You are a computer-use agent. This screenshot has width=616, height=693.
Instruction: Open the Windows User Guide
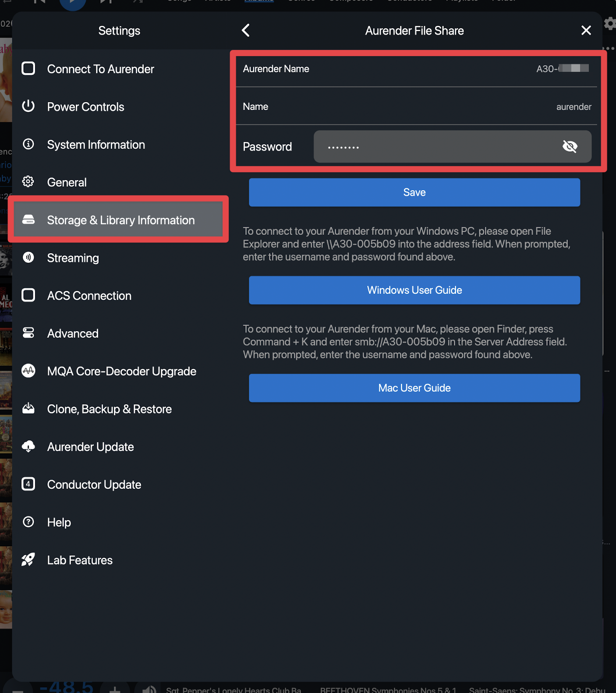(414, 290)
